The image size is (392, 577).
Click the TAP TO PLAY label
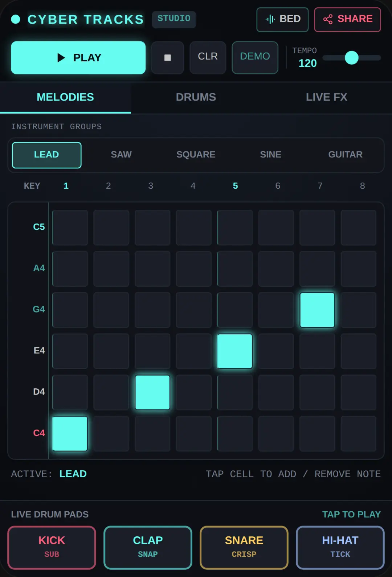(351, 514)
